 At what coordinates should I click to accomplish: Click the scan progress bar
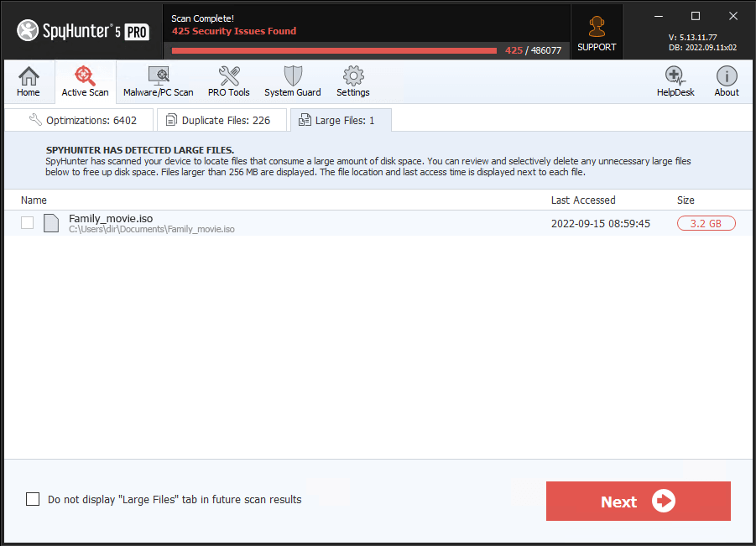tap(336, 49)
